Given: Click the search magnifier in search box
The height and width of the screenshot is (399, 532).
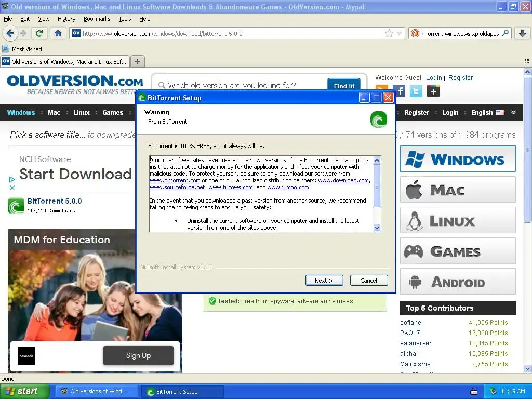Looking at the screenshot, I should click(505, 33).
